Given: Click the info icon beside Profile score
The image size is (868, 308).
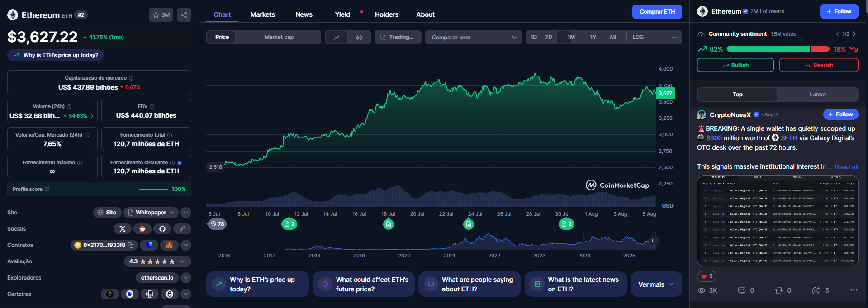Looking at the screenshot, I should tap(47, 189).
